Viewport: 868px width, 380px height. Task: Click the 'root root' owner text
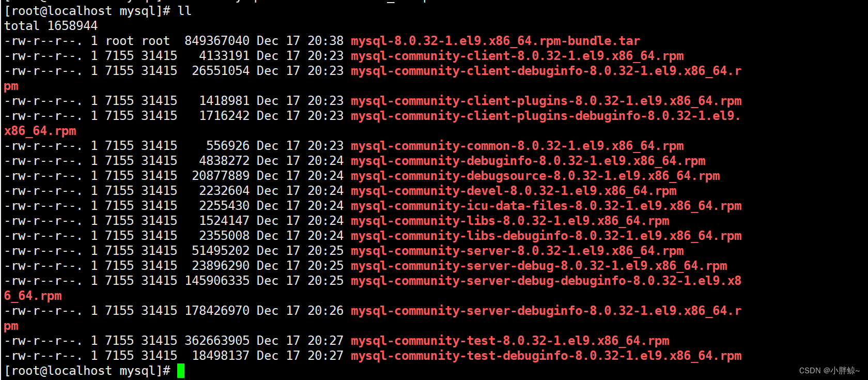(x=137, y=41)
